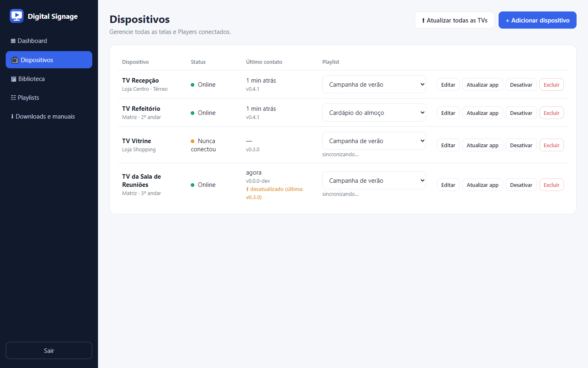588x368 pixels.
Task: Deactivate TV da Sala de Reuniões
Action: (521, 185)
